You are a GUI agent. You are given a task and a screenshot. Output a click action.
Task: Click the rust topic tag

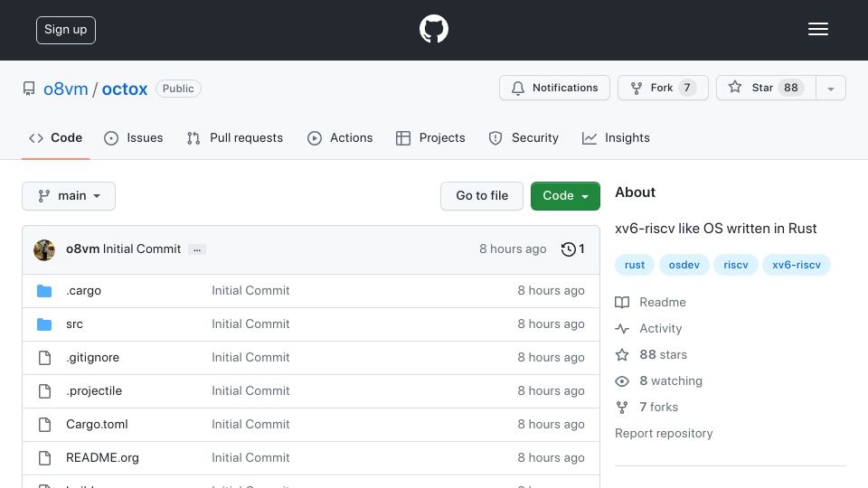coord(635,265)
